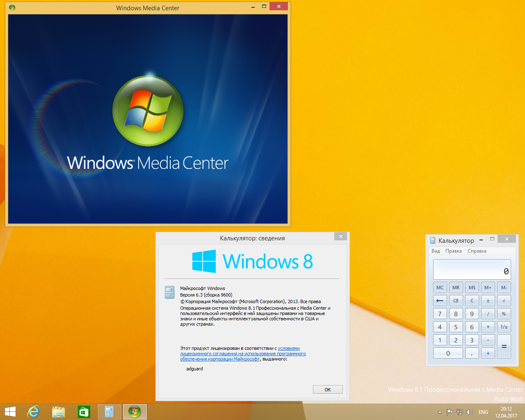Click Windows Media Center title bar icon
Viewport: 525px width, 420px height.
coord(12,7)
